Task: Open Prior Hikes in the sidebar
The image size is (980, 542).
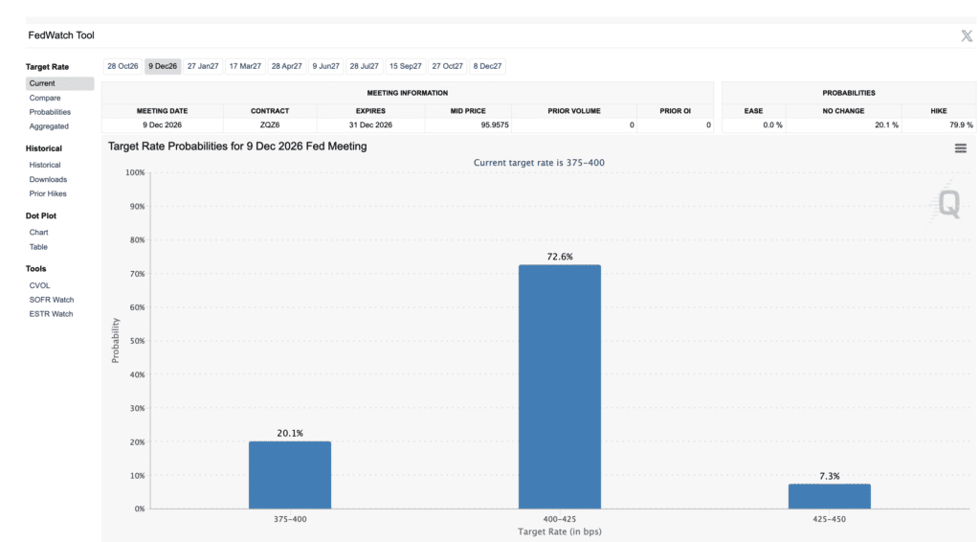Action: pos(48,193)
